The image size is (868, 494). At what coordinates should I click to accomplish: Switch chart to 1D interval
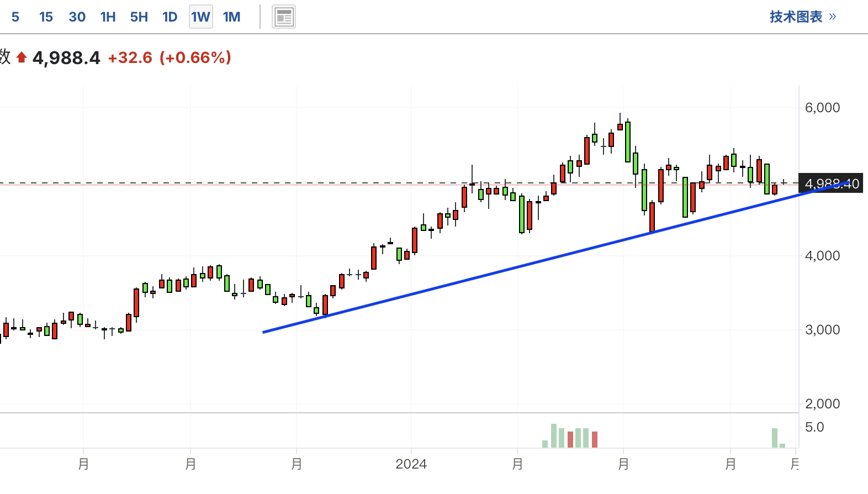click(170, 17)
